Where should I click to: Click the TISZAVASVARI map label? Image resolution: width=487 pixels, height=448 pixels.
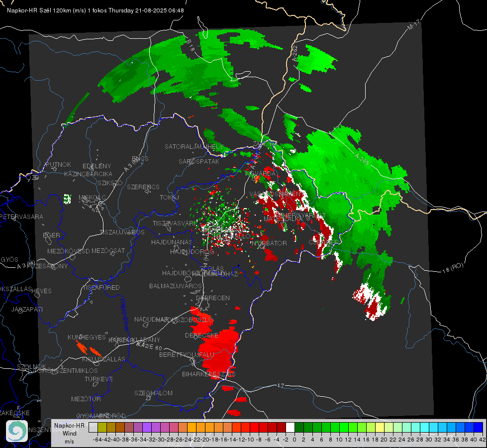coord(175,223)
